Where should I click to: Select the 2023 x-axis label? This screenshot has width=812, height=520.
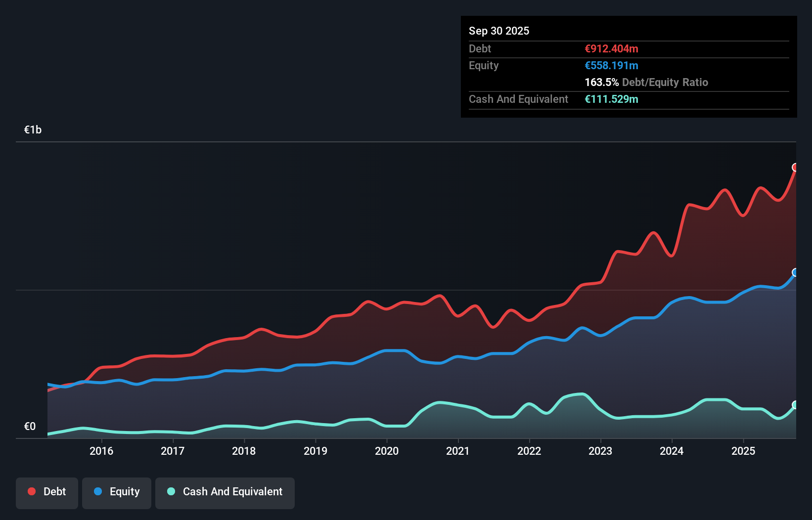(x=600, y=451)
